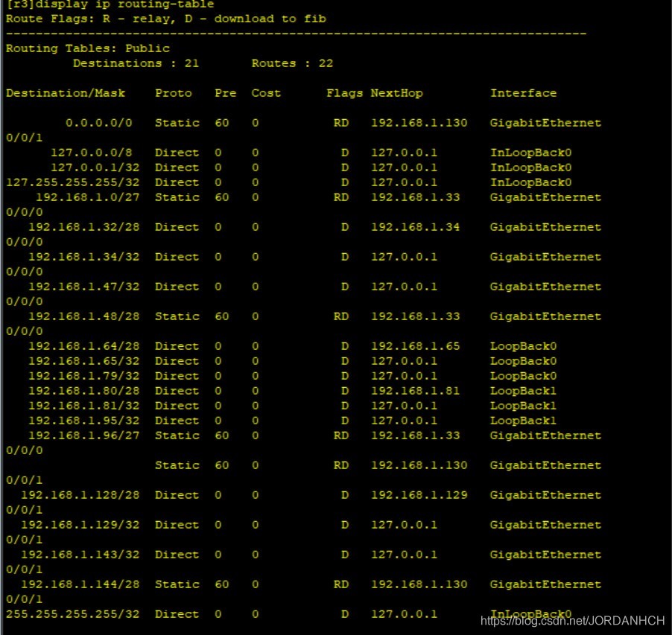Click next hop 192.168.1.34

415,227
